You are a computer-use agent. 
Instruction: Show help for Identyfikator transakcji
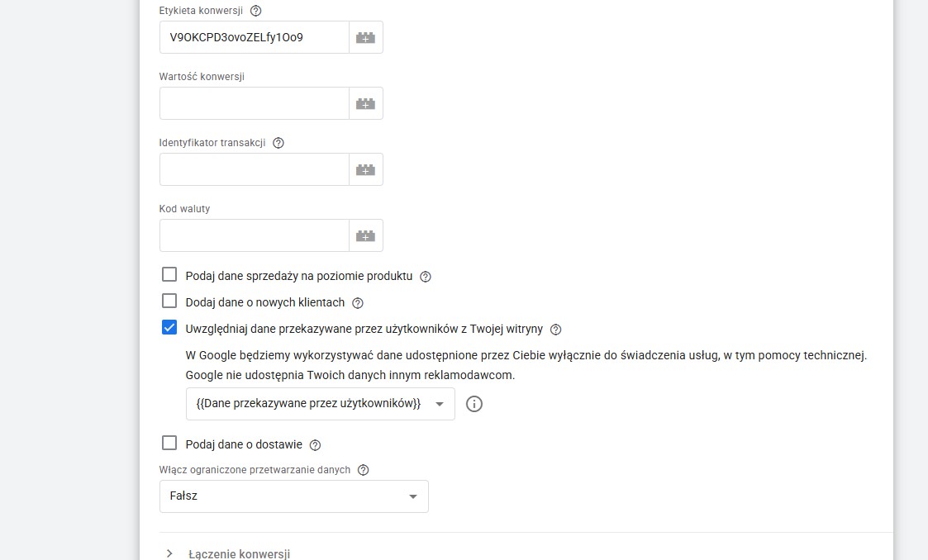[278, 143]
